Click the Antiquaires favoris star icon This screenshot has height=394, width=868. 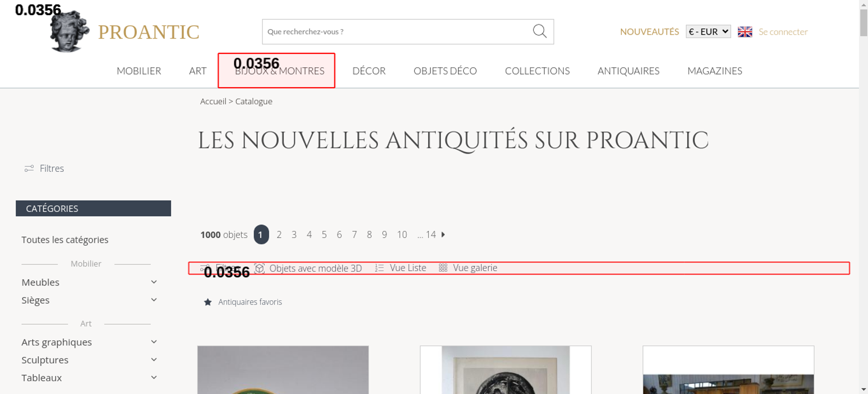pyautogui.click(x=208, y=302)
